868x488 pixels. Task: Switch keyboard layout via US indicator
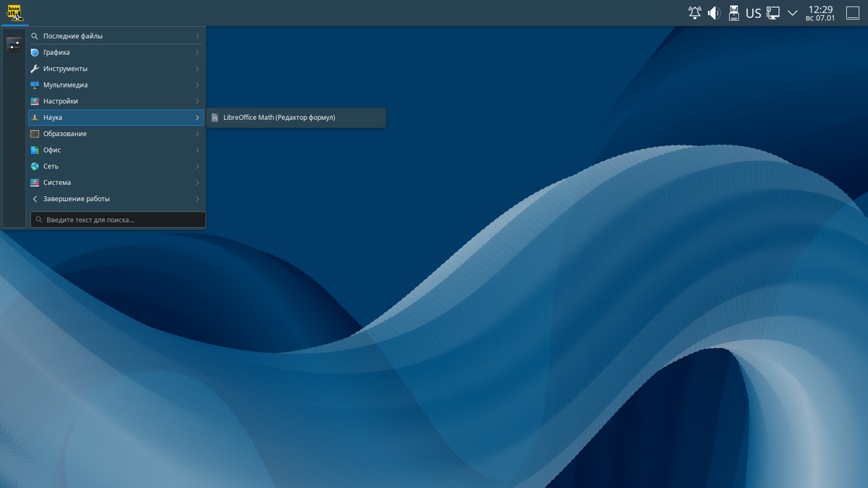[754, 13]
